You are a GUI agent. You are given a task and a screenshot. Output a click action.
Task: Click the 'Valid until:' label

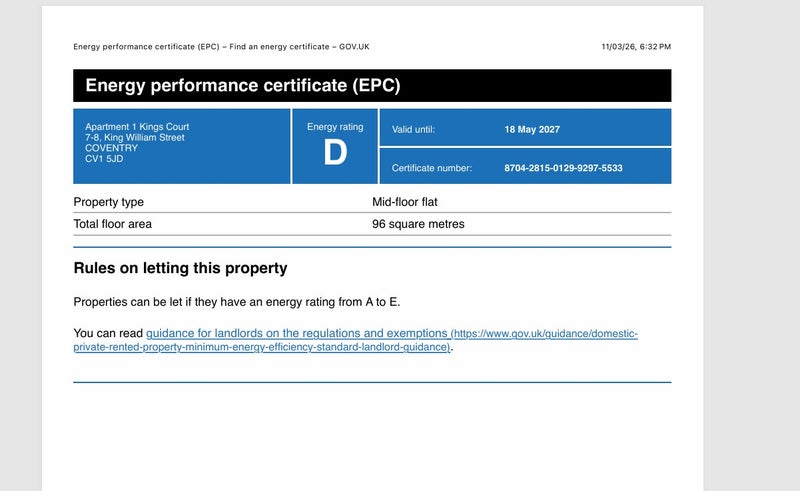(414, 129)
